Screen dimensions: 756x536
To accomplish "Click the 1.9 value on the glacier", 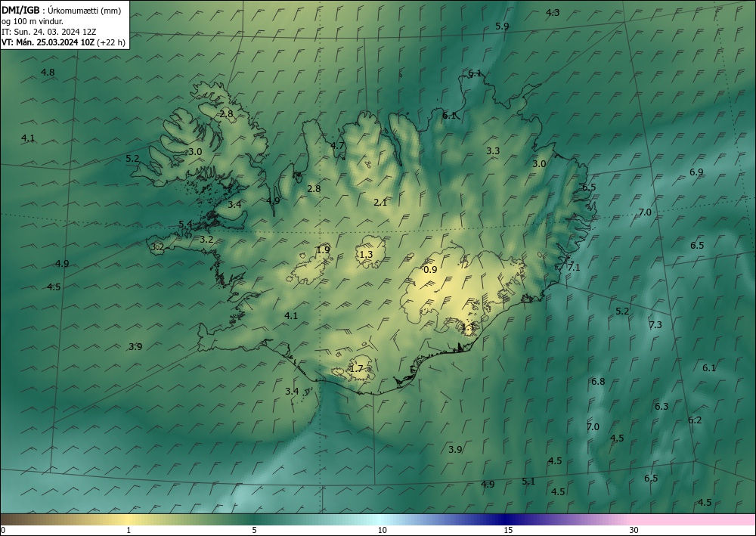I will pyautogui.click(x=323, y=250).
